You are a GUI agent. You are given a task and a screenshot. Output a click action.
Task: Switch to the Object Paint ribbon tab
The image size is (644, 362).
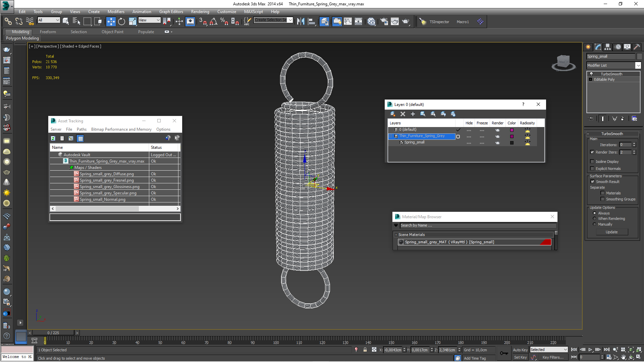pyautogui.click(x=112, y=32)
